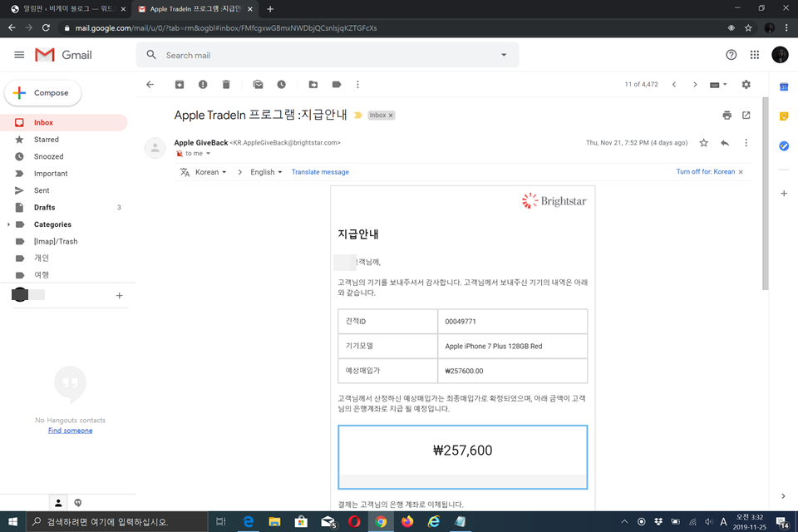The height and width of the screenshot is (532, 798).
Task: Open more actions in mail toolbar
Action: pos(357,85)
